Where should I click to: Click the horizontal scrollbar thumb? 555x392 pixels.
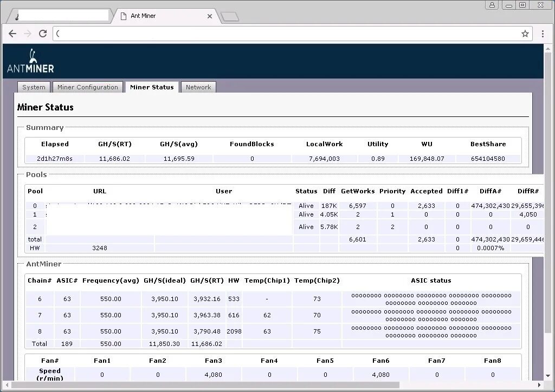(x=205, y=385)
